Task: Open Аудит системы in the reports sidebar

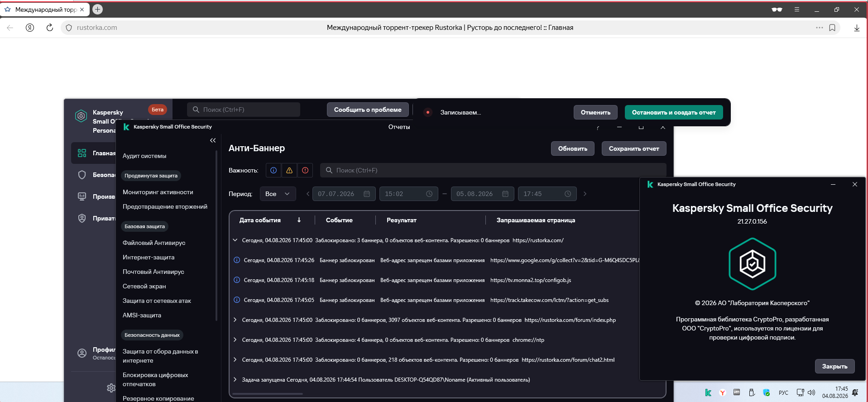Action: (x=144, y=156)
